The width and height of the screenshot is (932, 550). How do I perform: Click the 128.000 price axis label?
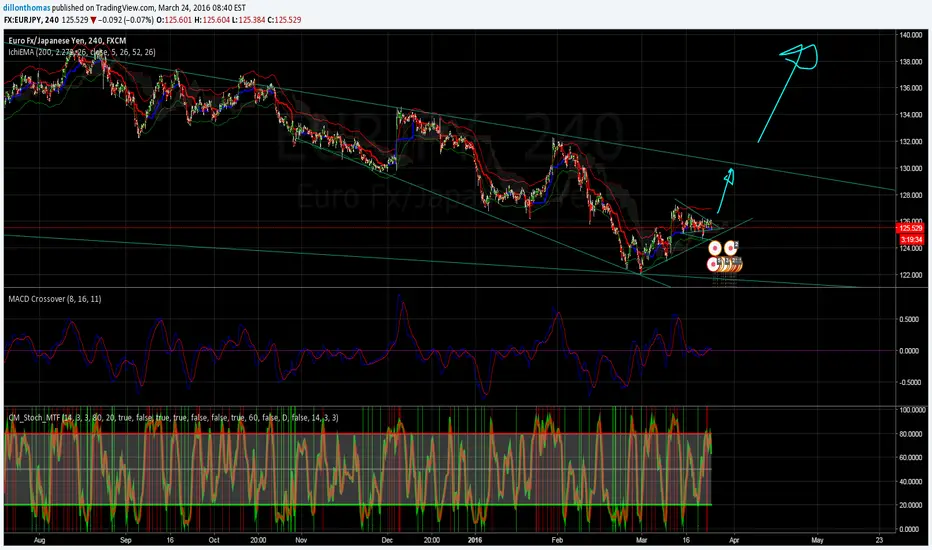(911, 195)
